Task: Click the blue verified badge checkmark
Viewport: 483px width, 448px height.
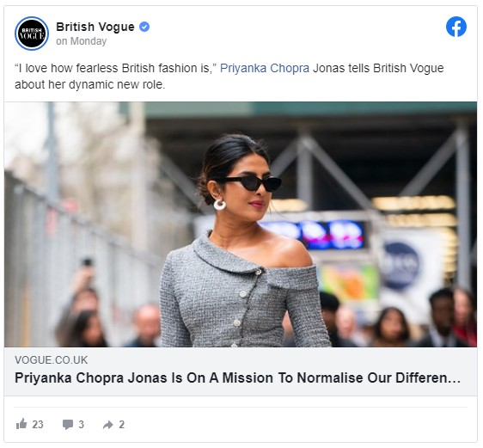Action: pyautogui.click(x=144, y=27)
